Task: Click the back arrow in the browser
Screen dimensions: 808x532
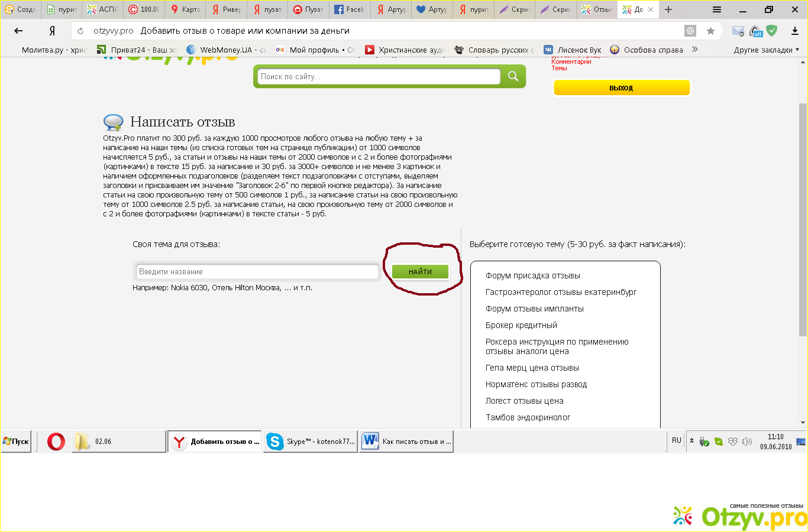Action: 18,31
